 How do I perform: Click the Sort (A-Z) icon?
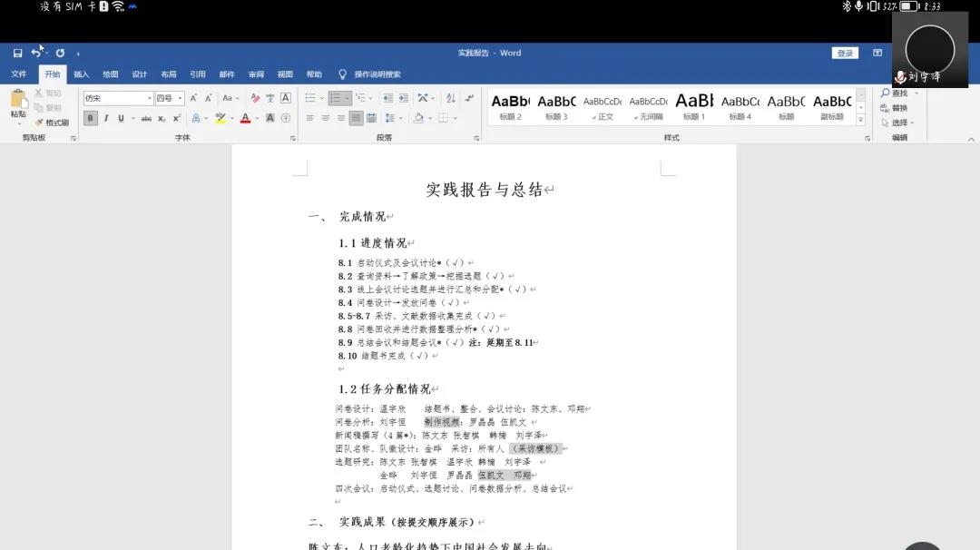[x=452, y=98]
